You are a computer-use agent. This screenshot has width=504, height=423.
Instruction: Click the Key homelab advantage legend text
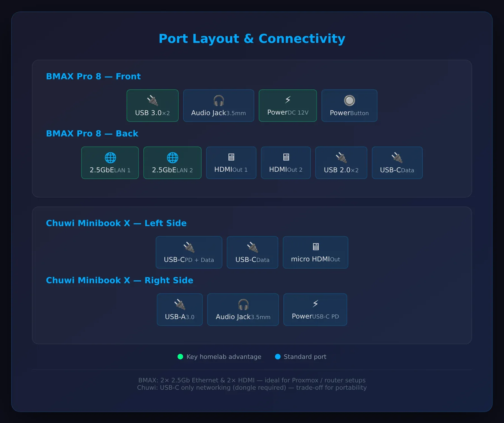(224, 357)
